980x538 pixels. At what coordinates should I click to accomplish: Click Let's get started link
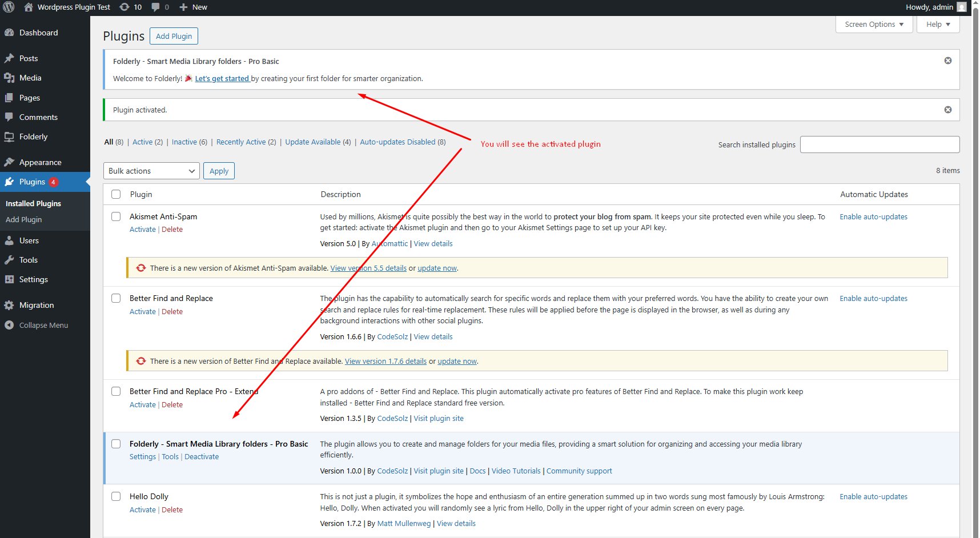tap(222, 78)
